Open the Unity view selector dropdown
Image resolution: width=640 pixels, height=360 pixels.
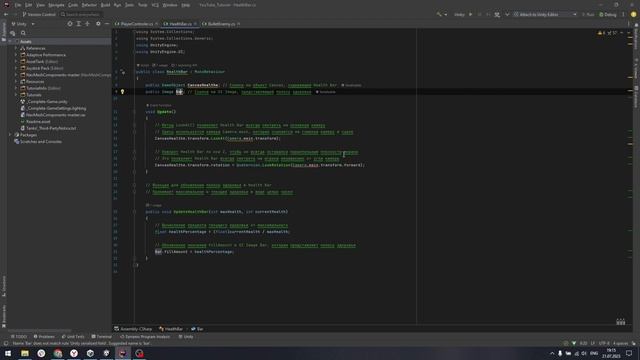click(x=23, y=24)
